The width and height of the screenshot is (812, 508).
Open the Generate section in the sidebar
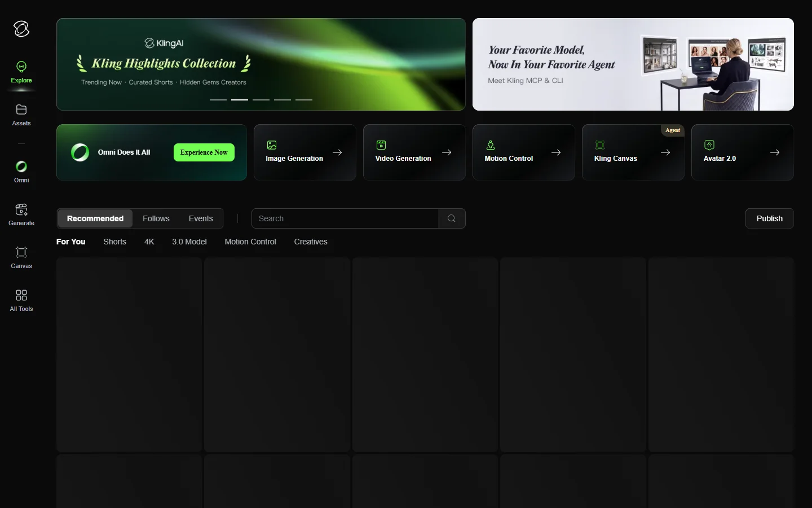(x=21, y=215)
